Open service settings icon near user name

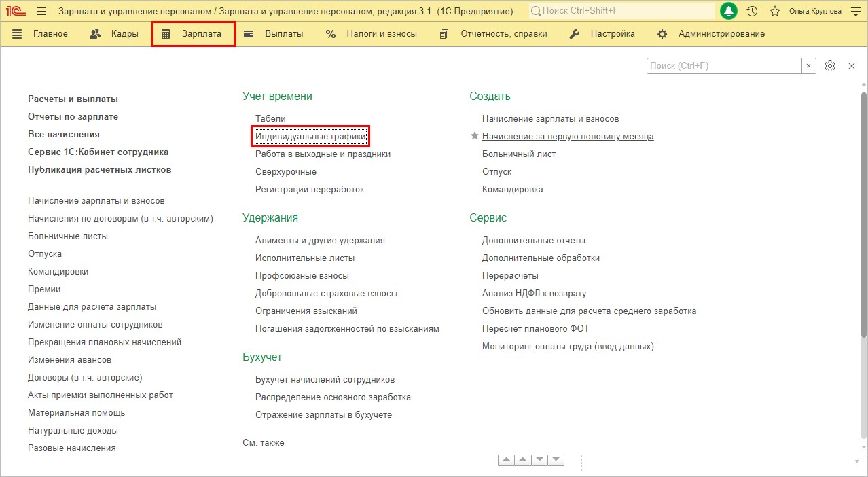pyautogui.click(x=855, y=11)
